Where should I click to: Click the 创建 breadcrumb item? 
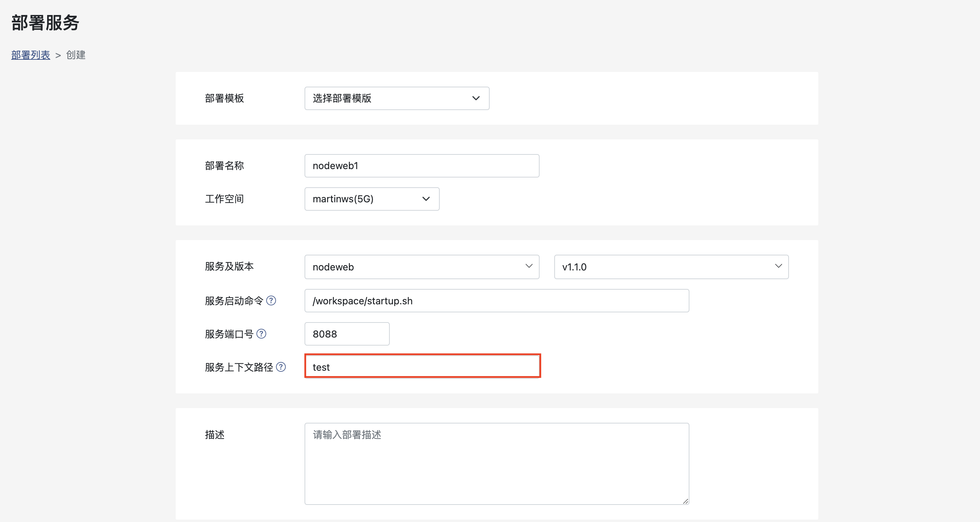point(76,55)
